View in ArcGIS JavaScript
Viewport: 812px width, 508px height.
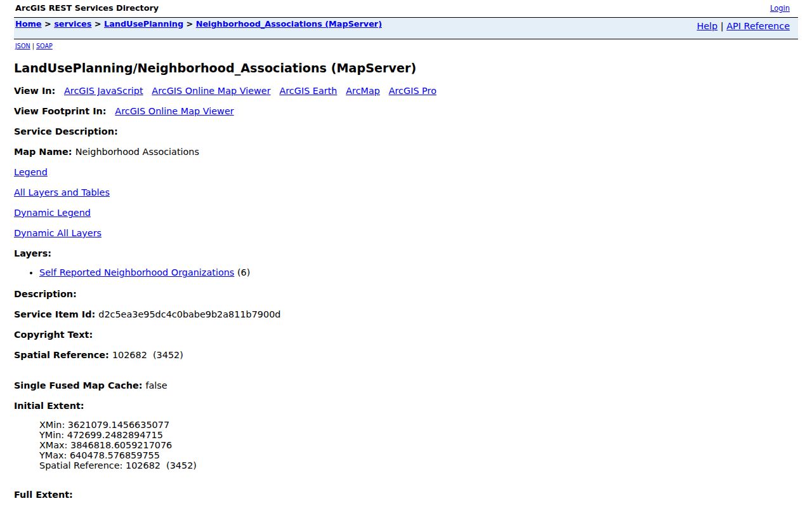[x=103, y=91]
